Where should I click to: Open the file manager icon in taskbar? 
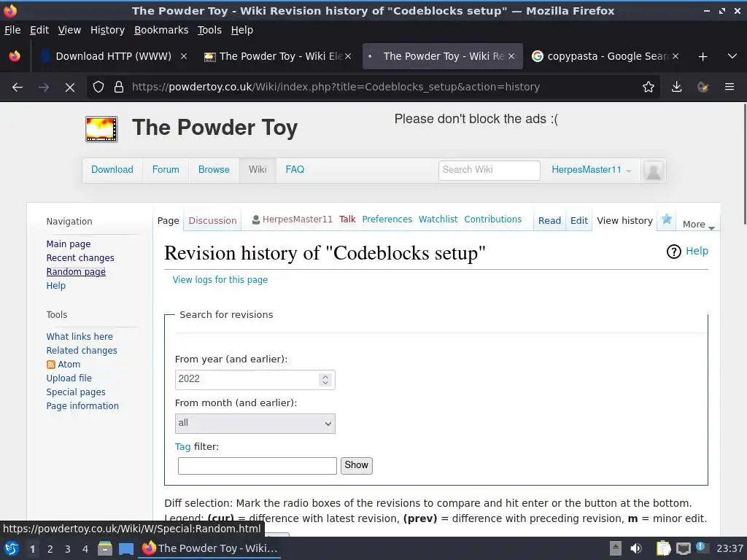105,548
